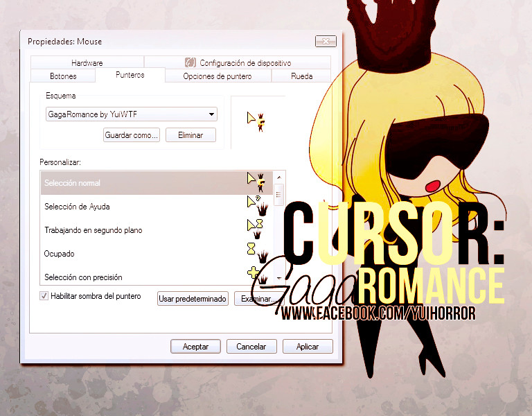Click the touchpad icon on Configuración tab
Image resolution: width=532 pixels, height=416 pixels.
(190, 62)
